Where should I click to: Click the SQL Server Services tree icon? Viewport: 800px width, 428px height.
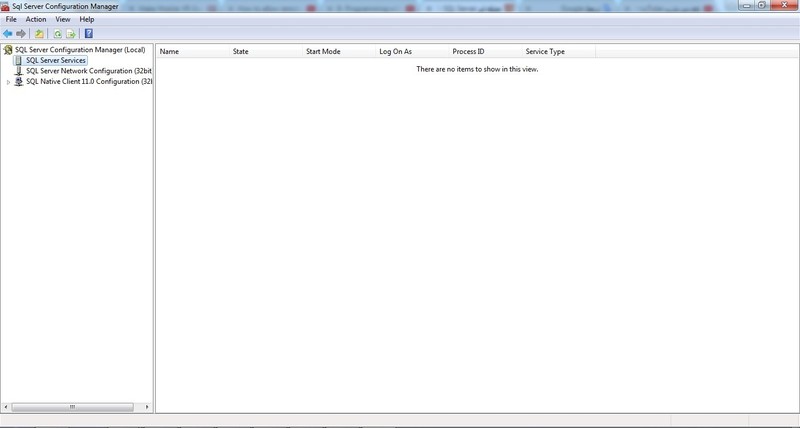pyautogui.click(x=19, y=60)
